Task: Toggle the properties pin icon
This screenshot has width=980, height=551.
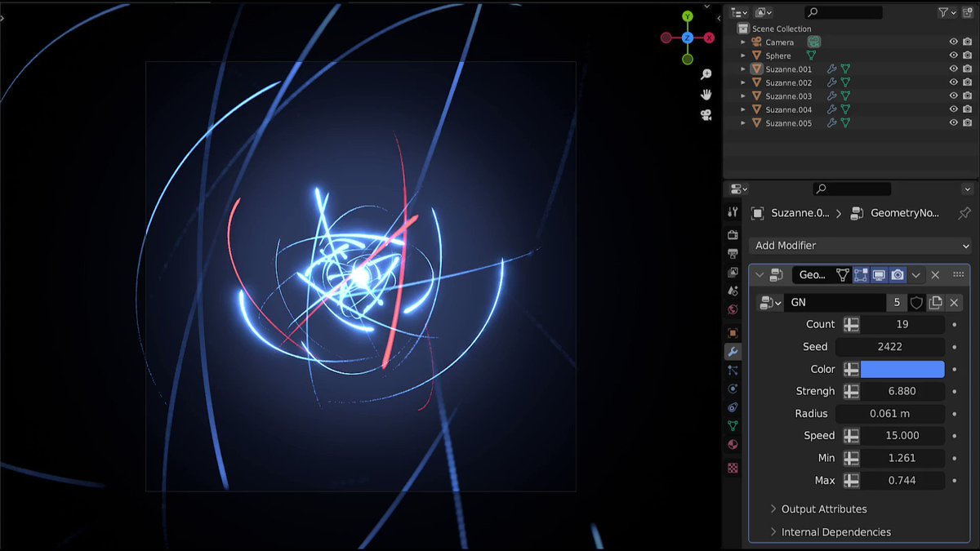Action: click(964, 213)
